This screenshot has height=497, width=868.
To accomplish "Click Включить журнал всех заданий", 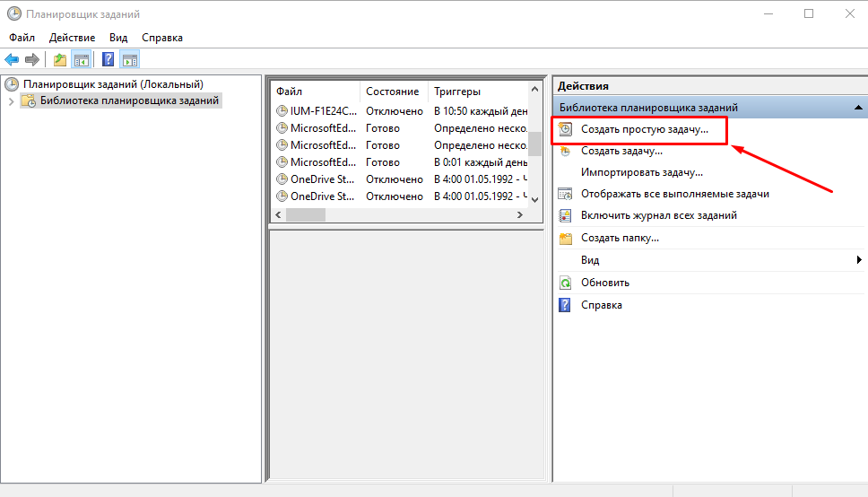I will 659,215.
